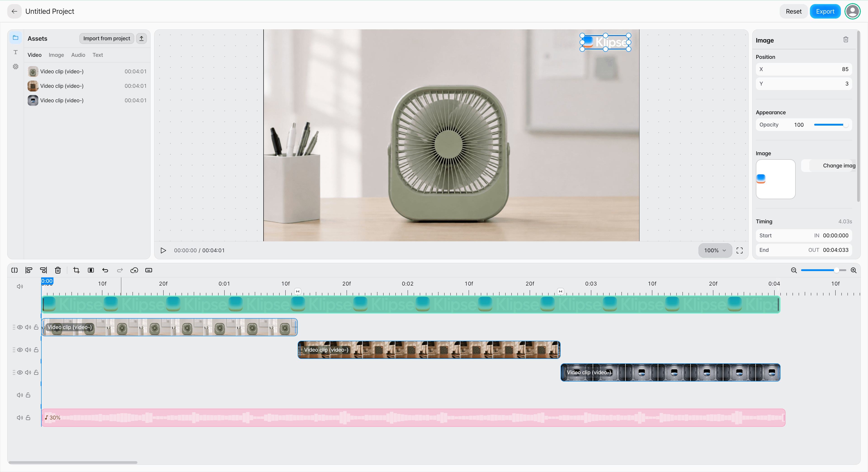Mute the fan video clip track
The image size is (868, 472).
click(28, 327)
